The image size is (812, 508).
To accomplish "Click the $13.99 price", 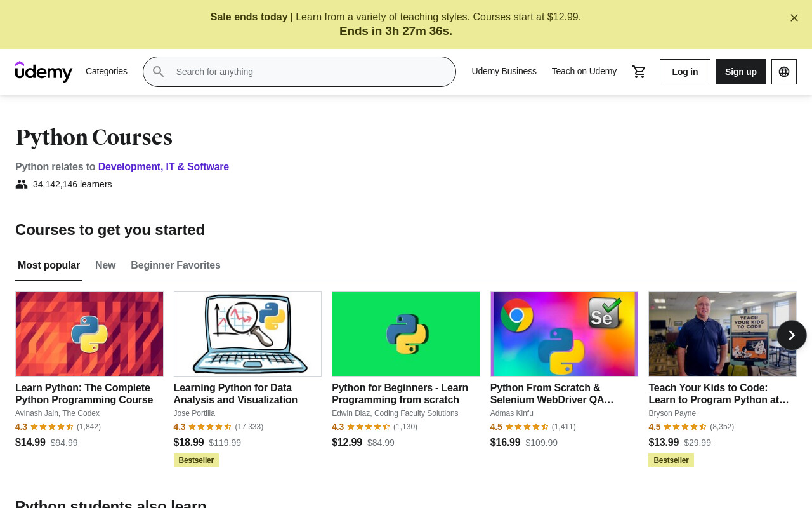I will pyautogui.click(x=664, y=443).
